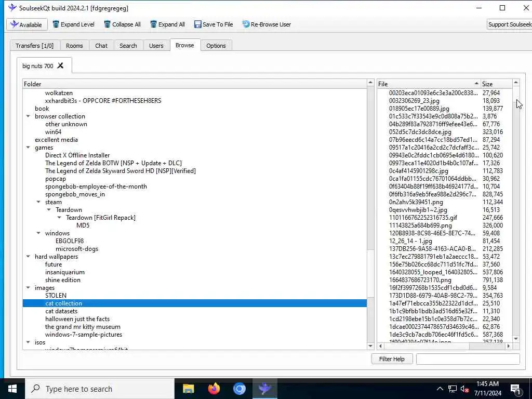Click the Chrome taskbar icon
Image resolution: width=532 pixels, height=399 pixels.
239,389
